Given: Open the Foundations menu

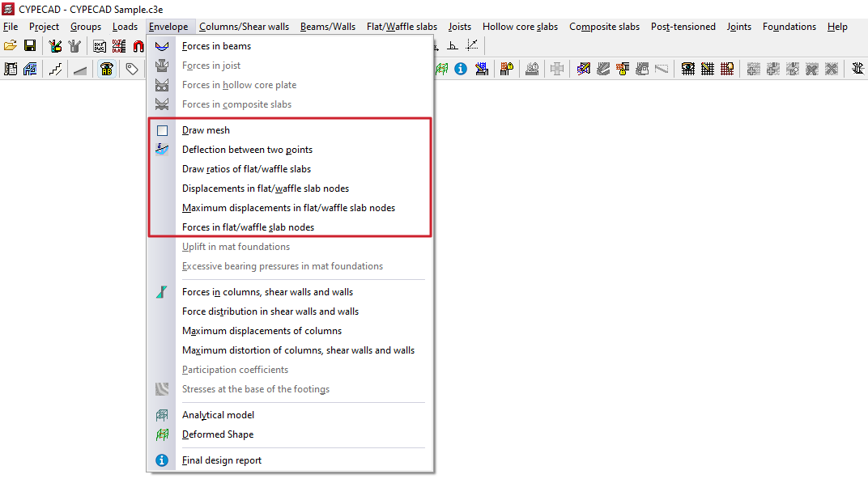Looking at the screenshot, I should click(789, 27).
